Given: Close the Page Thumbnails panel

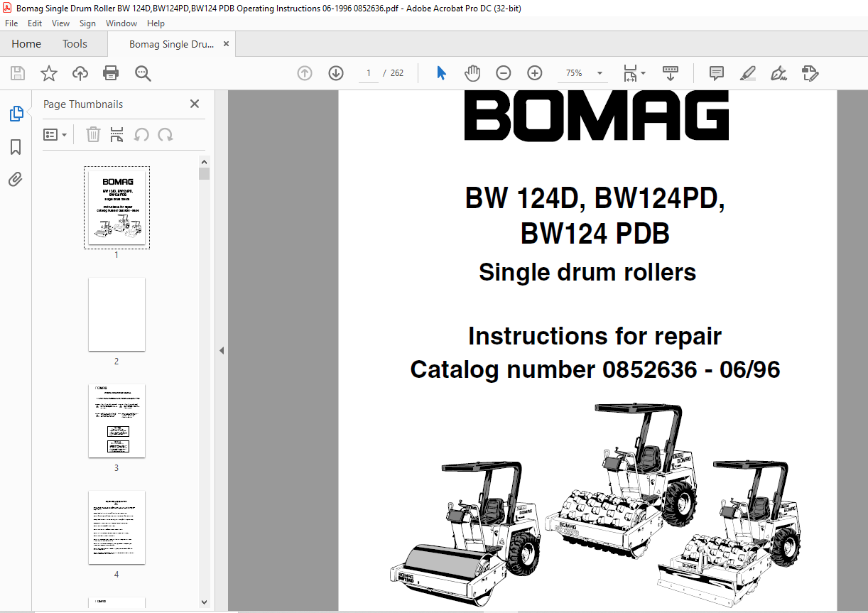Looking at the screenshot, I should point(195,104).
